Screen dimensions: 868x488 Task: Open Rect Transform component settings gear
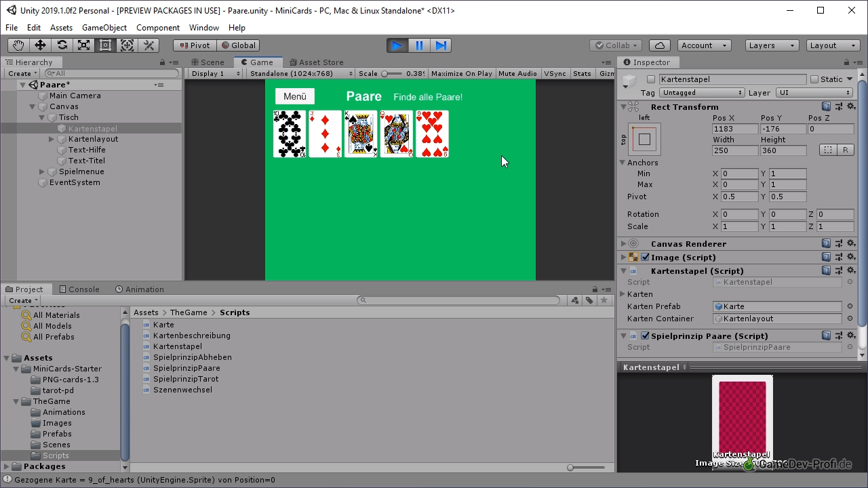(851, 107)
